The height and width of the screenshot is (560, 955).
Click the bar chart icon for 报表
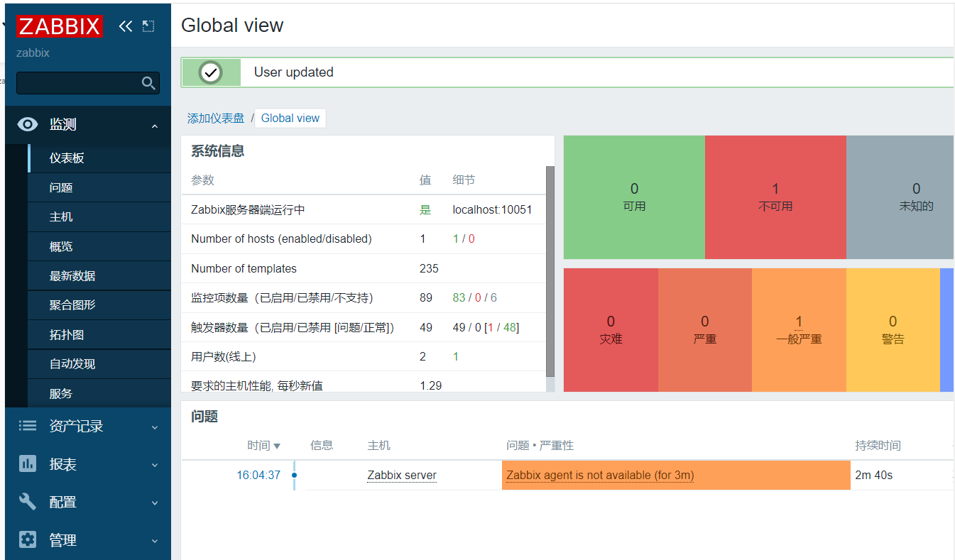(x=28, y=464)
